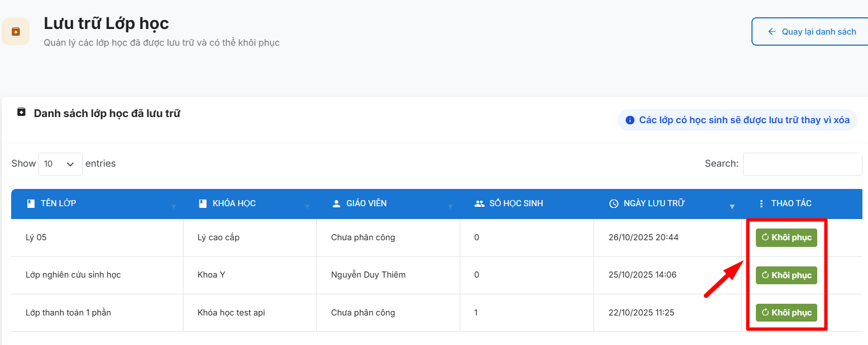868x345 pixels.
Task: Click the archive icon beside list heading
Action: tap(21, 112)
